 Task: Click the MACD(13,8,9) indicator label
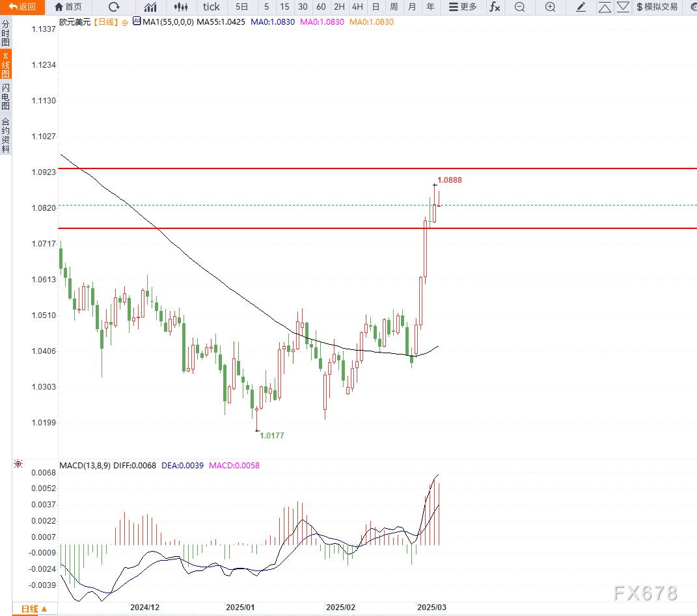click(85, 465)
